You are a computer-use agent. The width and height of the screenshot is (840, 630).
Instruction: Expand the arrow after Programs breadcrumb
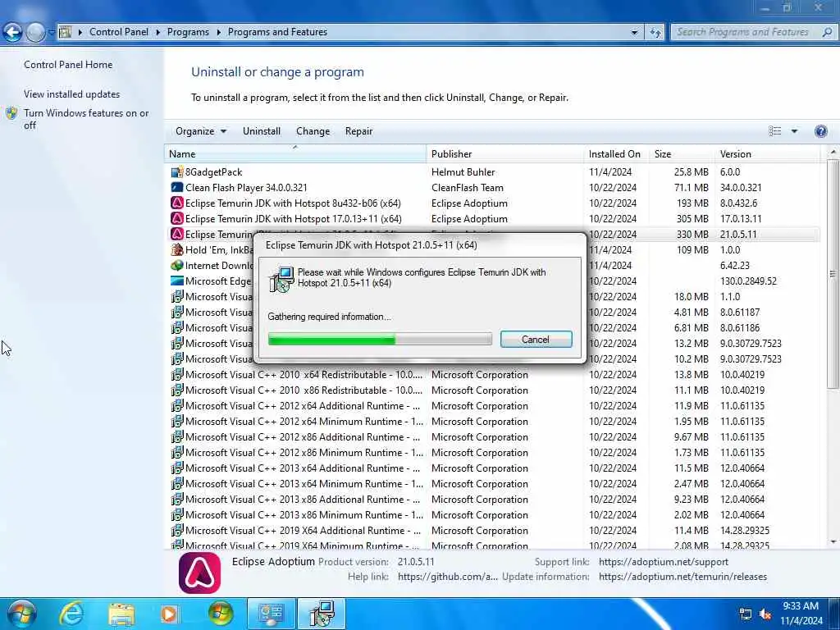click(x=218, y=32)
